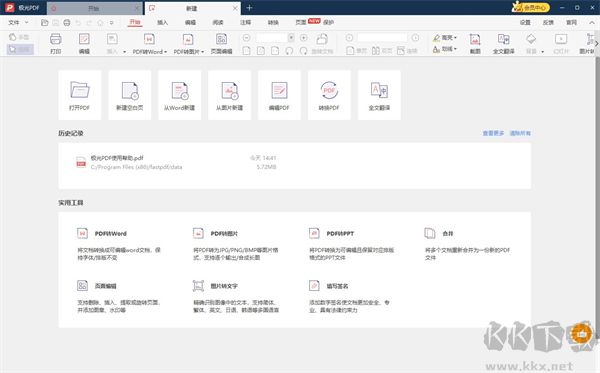
Task: Switch to the 保护 ribbon tab
Action: pyautogui.click(x=328, y=23)
